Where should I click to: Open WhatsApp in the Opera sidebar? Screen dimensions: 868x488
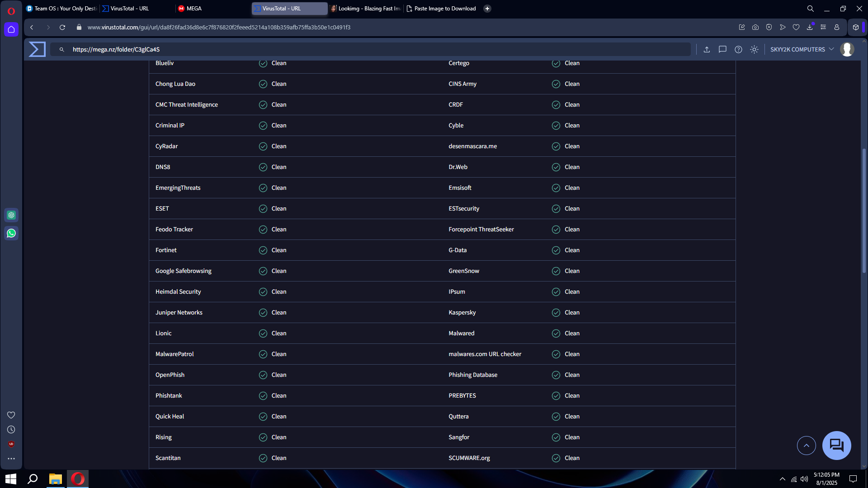pyautogui.click(x=11, y=233)
